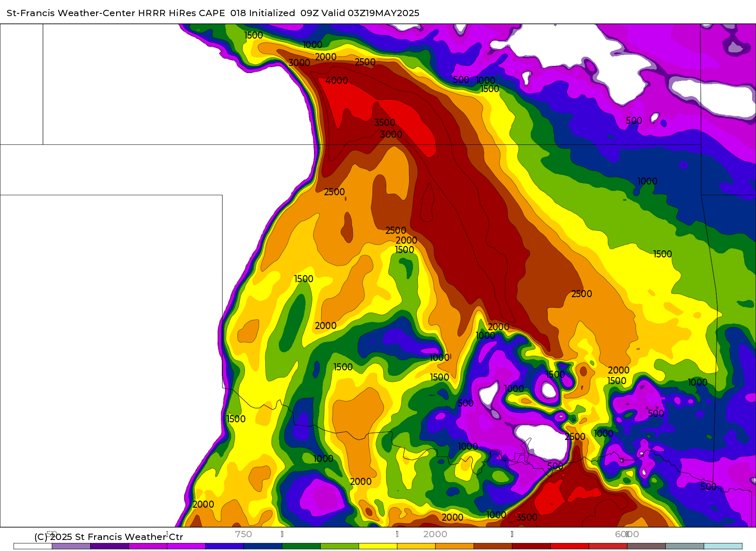
Task: Click the "3500" label at the map's bottom edge
Action: pyautogui.click(x=527, y=518)
